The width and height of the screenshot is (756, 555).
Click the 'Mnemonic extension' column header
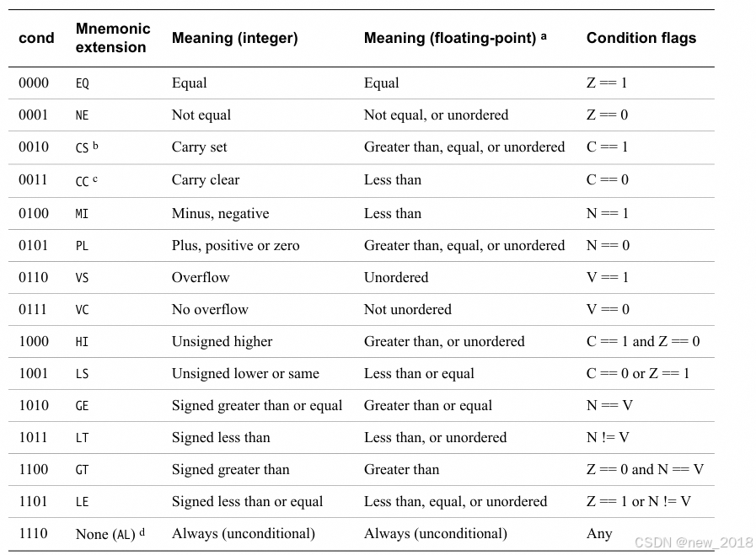tap(112, 38)
